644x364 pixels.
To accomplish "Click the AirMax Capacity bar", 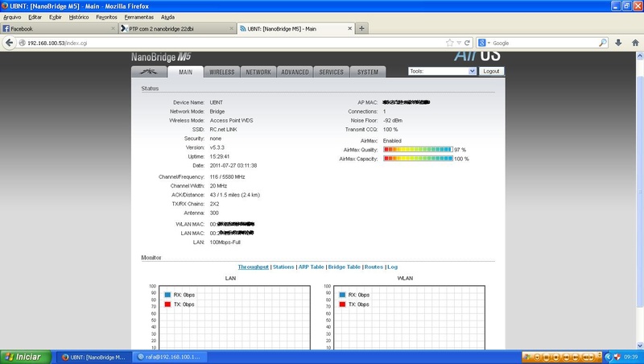I will 418,159.
